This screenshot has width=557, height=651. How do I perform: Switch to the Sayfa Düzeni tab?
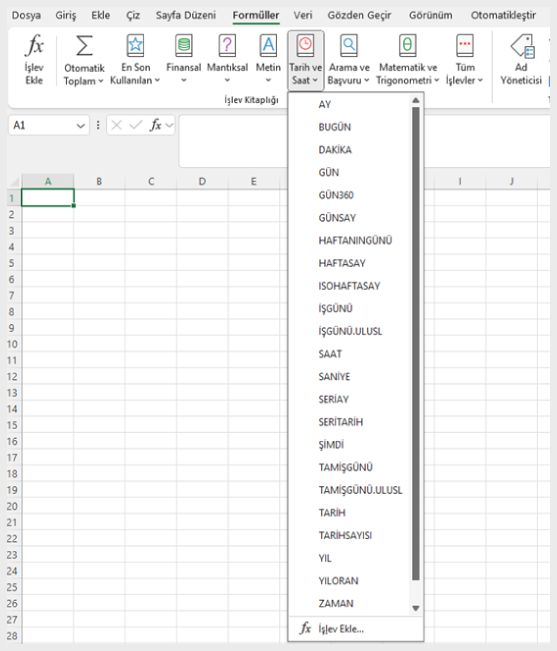point(186,15)
